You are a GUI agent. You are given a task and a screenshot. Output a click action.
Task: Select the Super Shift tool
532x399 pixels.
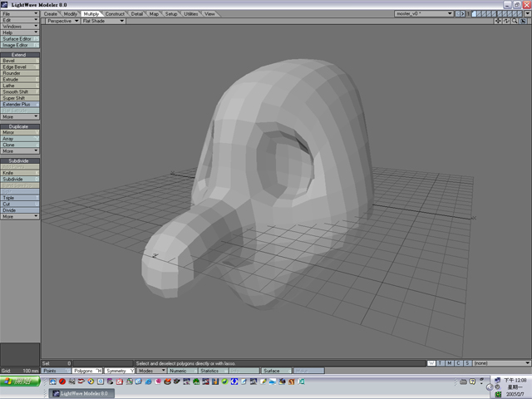coord(20,98)
